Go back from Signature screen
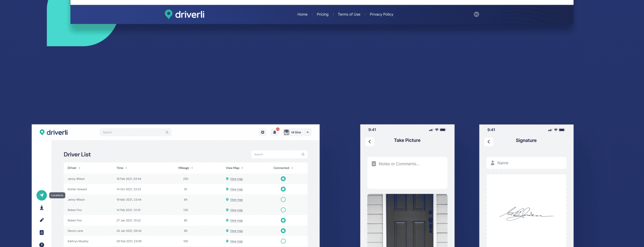 (x=489, y=142)
